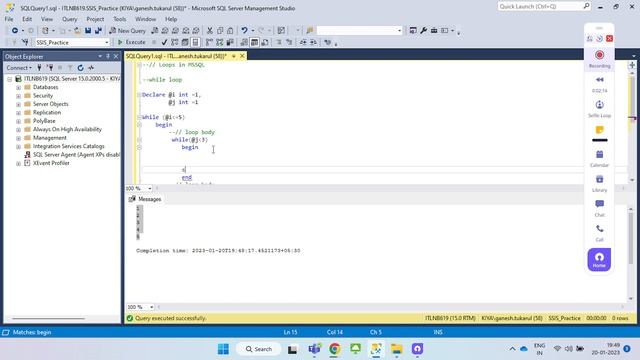The height and width of the screenshot is (360, 640).
Task: Open the Messages pane zoom 100 % dropdown
Action: tap(151, 307)
